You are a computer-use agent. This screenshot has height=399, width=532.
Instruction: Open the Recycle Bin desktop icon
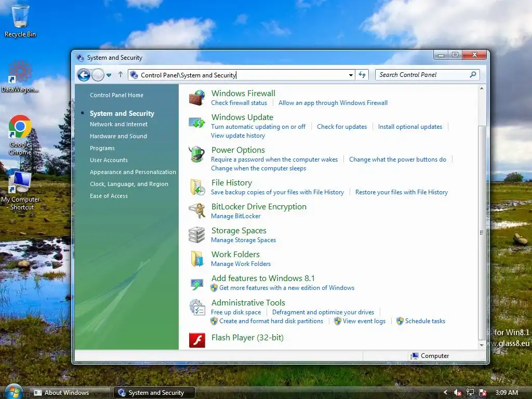20,21
